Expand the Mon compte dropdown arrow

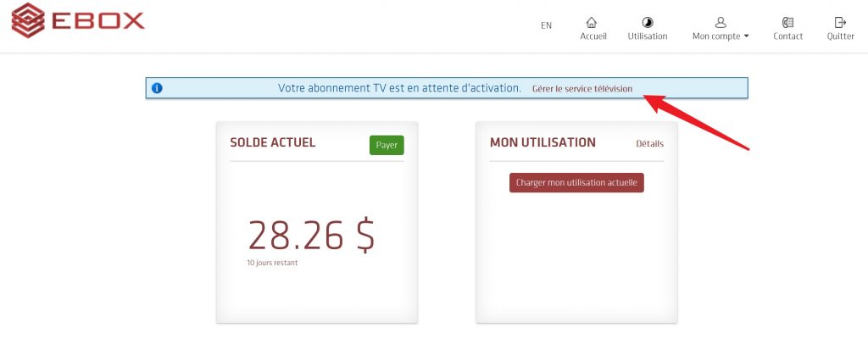click(x=746, y=36)
